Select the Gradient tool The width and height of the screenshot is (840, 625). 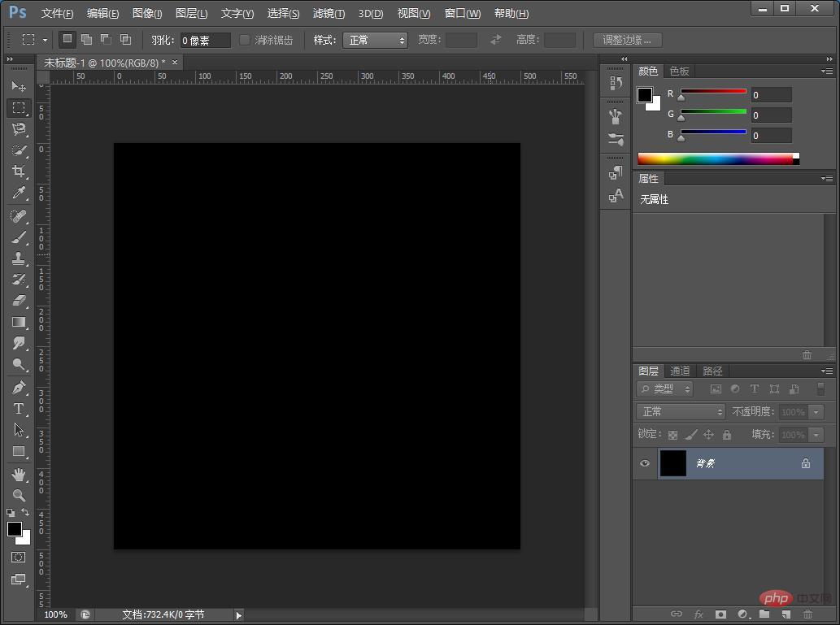point(19,322)
